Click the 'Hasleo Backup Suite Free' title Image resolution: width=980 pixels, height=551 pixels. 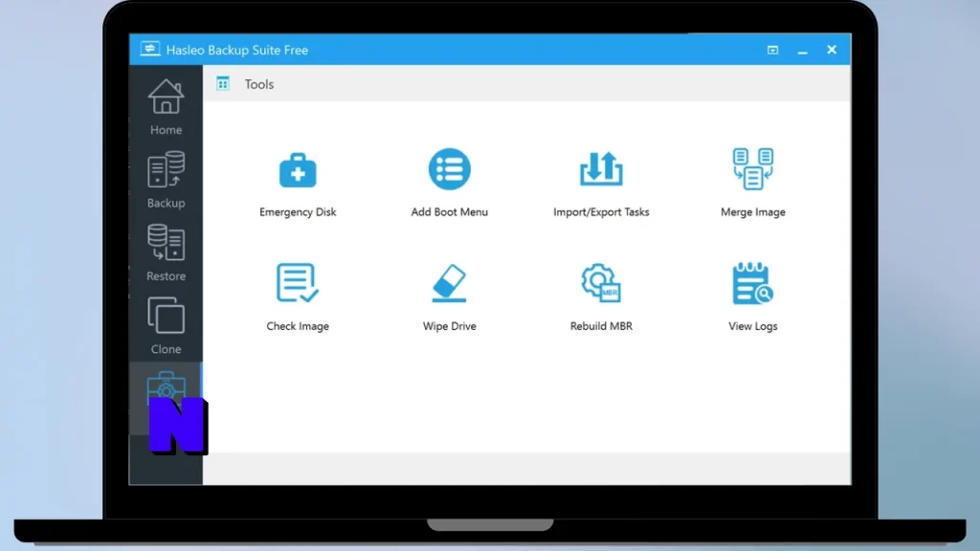tap(237, 50)
